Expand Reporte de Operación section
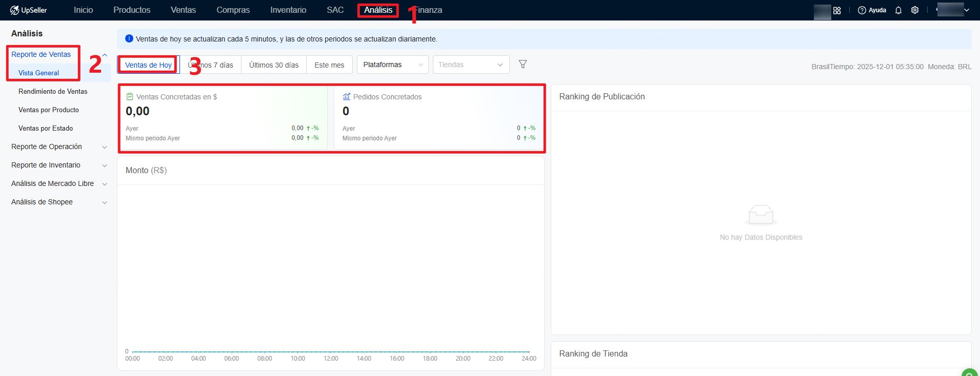The width and height of the screenshot is (980, 376). pyautogui.click(x=59, y=147)
